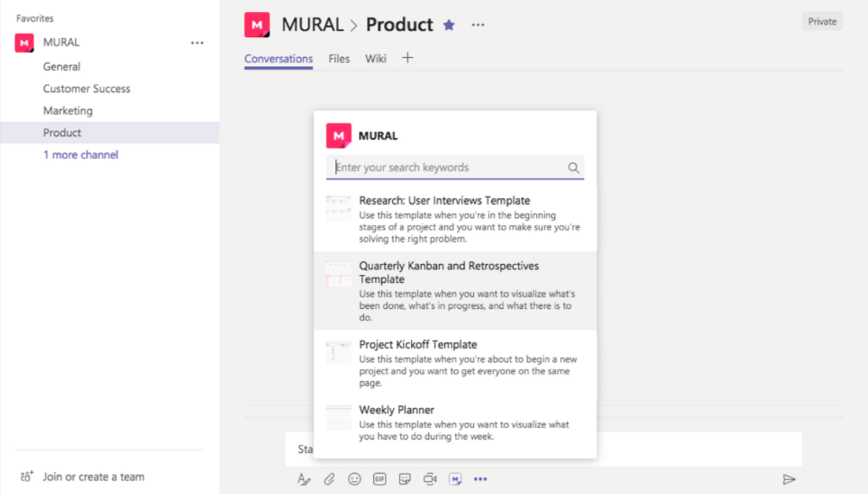868x494 pixels.
Task: Click Join or create a team
Action: coord(93,477)
